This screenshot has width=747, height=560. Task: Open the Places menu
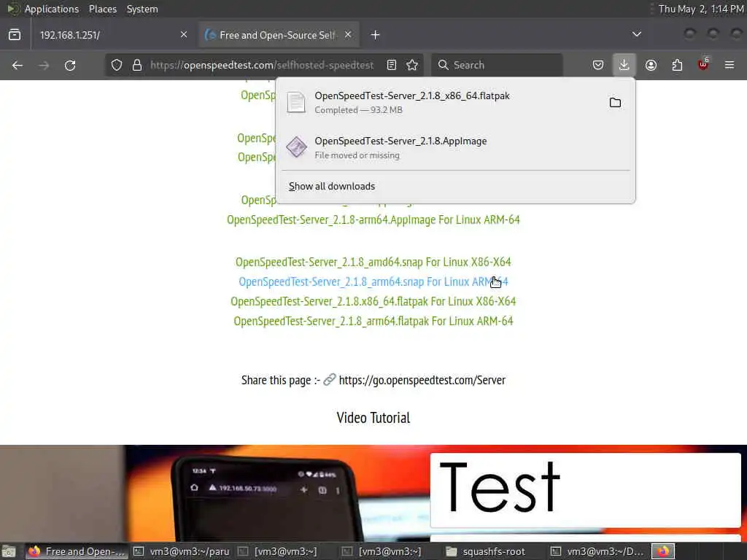pyautogui.click(x=103, y=9)
